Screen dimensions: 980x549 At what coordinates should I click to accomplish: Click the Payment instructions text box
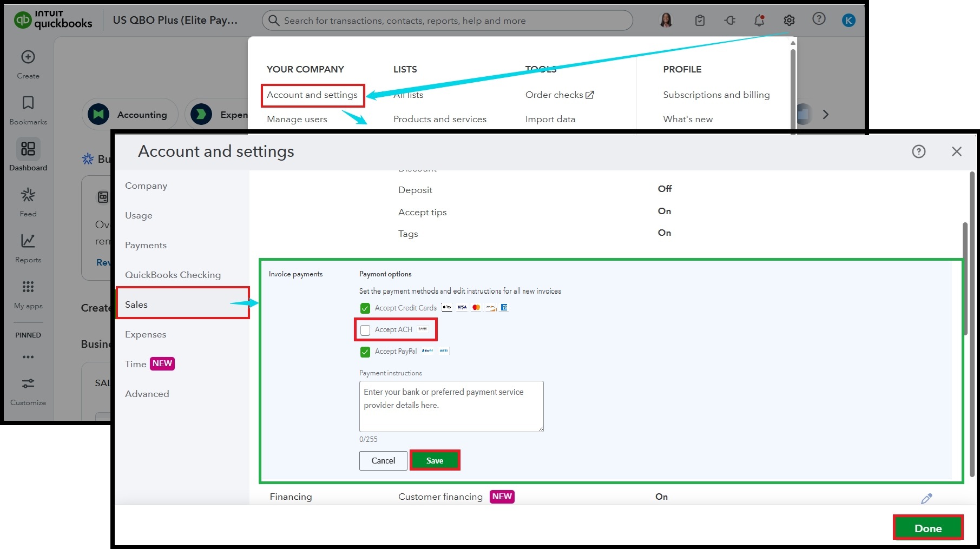pos(451,406)
